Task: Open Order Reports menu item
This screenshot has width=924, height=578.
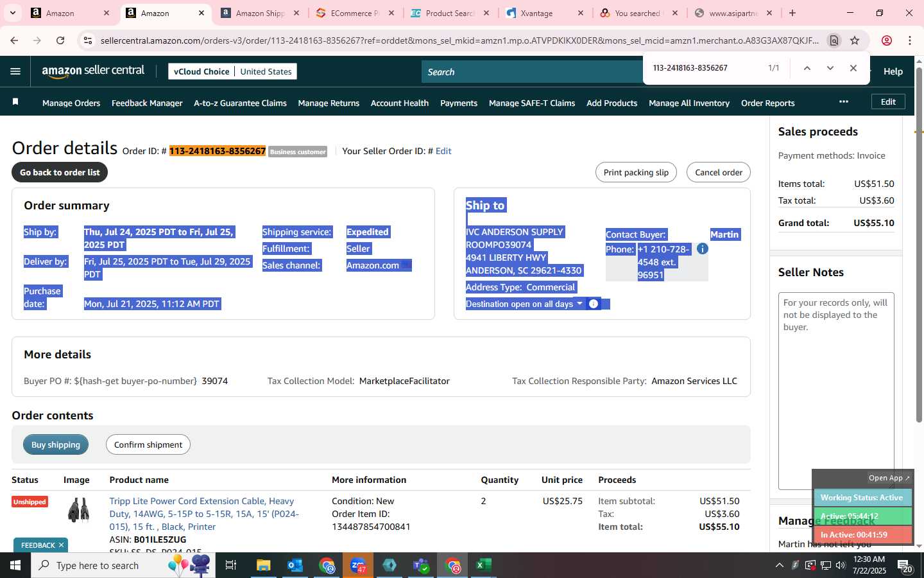Action: click(767, 103)
